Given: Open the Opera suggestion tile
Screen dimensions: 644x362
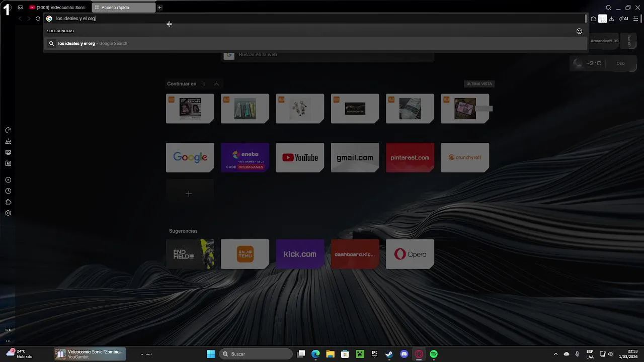Looking at the screenshot, I should click(x=410, y=254).
